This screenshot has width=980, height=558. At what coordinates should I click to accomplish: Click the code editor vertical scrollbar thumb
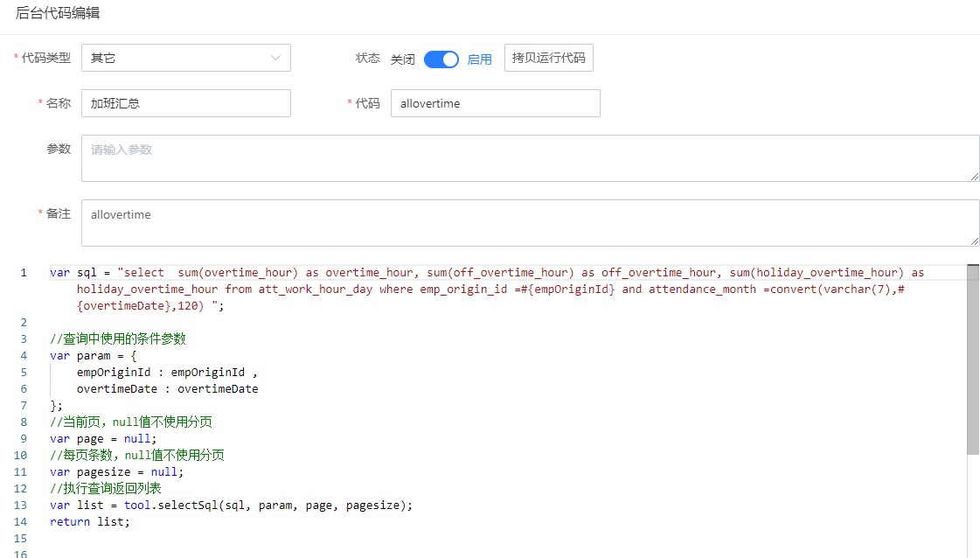pos(973,359)
